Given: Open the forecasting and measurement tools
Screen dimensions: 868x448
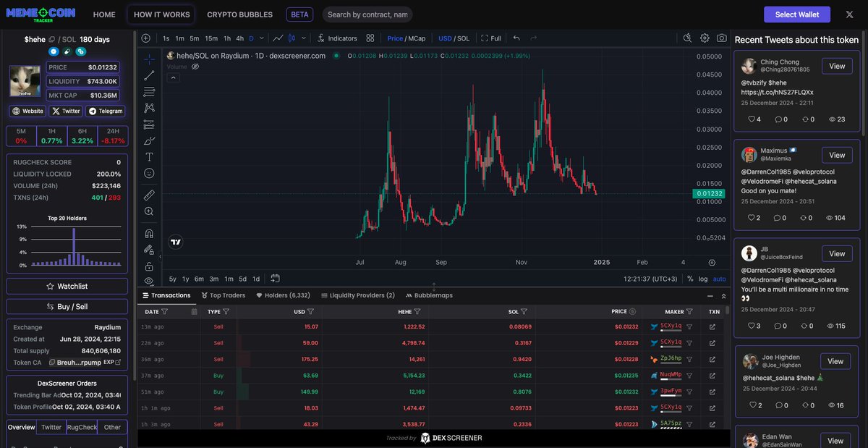Looking at the screenshot, I should [x=149, y=124].
